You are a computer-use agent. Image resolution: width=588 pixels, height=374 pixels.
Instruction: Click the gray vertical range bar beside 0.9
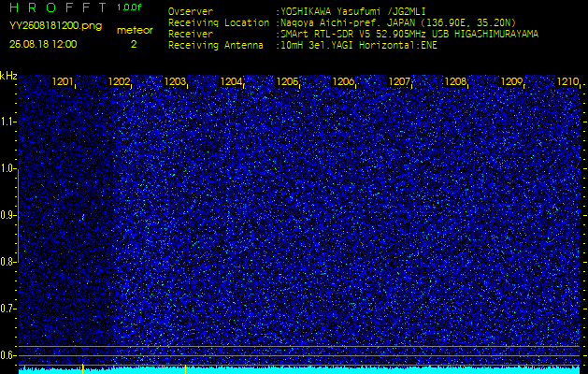[19, 215]
